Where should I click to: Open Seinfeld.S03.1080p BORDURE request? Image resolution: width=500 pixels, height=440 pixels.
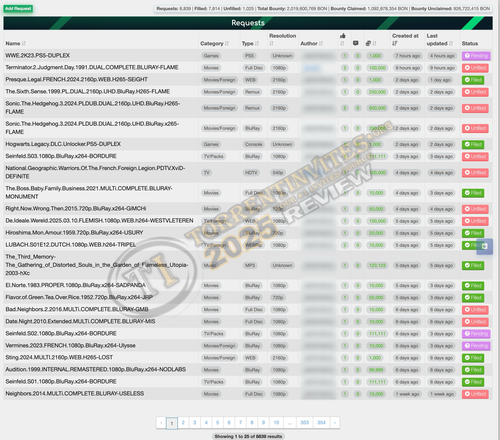coord(61,156)
